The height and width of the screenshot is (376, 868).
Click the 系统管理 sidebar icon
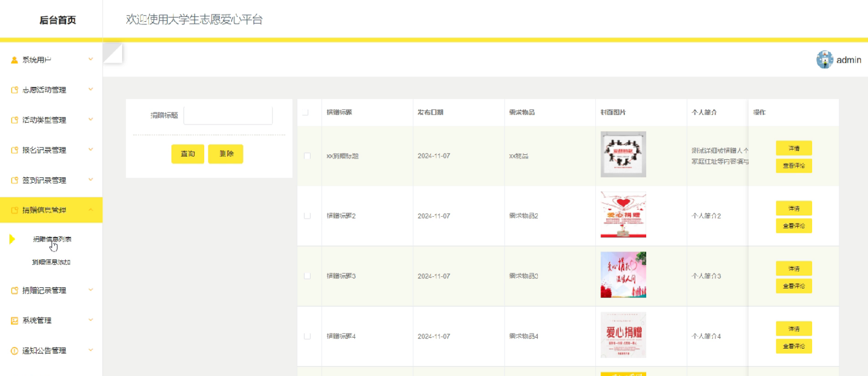coord(15,321)
